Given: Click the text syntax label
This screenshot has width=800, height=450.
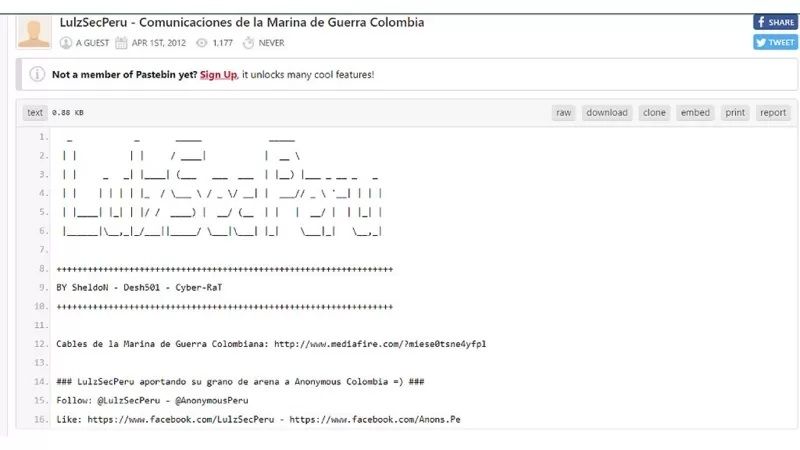Looking at the screenshot, I should (35, 113).
